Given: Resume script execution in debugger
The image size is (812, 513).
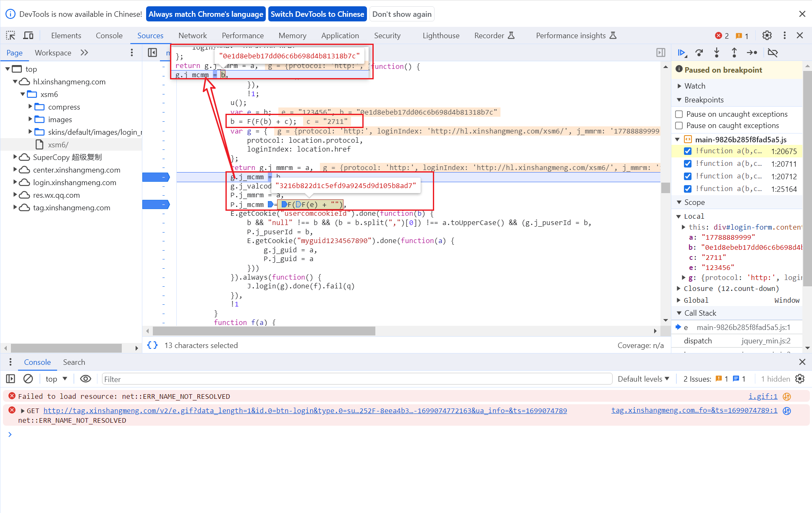Looking at the screenshot, I should (681, 53).
